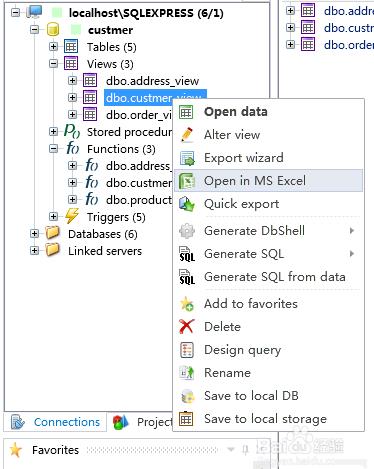Choose Generate SQL from data
The width and height of the screenshot is (374, 469).
(268, 277)
